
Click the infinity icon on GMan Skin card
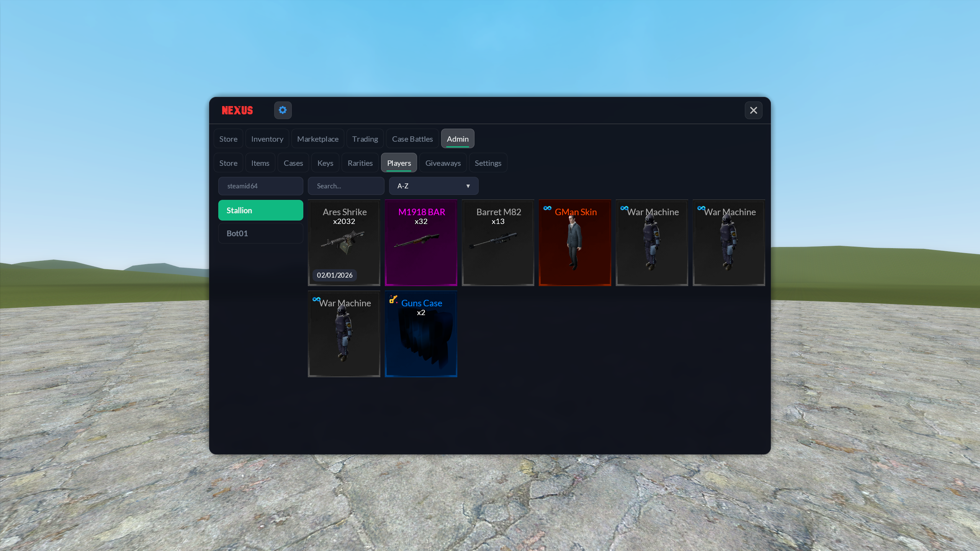click(547, 208)
